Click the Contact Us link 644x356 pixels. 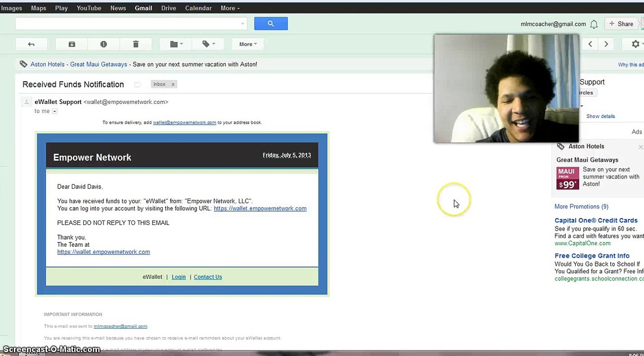click(x=208, y=277)
